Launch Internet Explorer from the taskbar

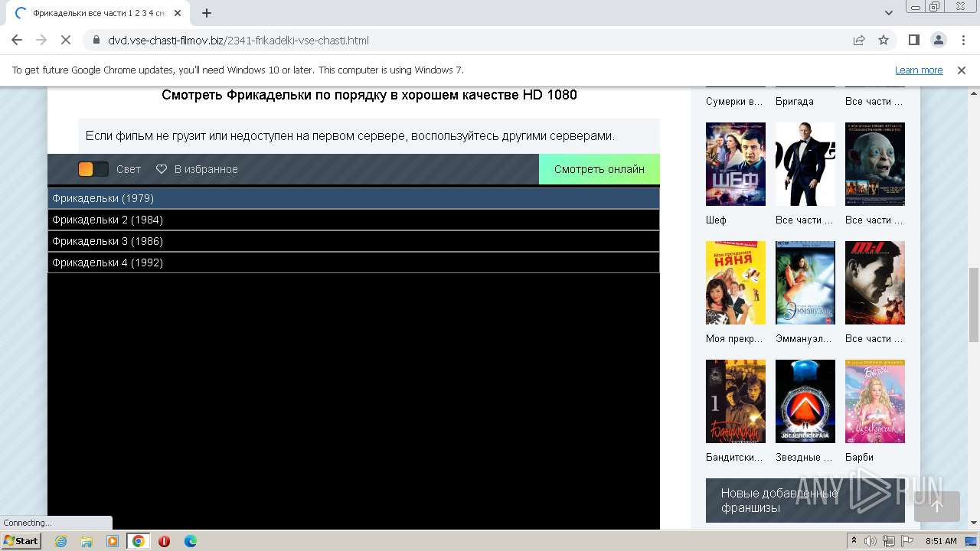point(60,541)
